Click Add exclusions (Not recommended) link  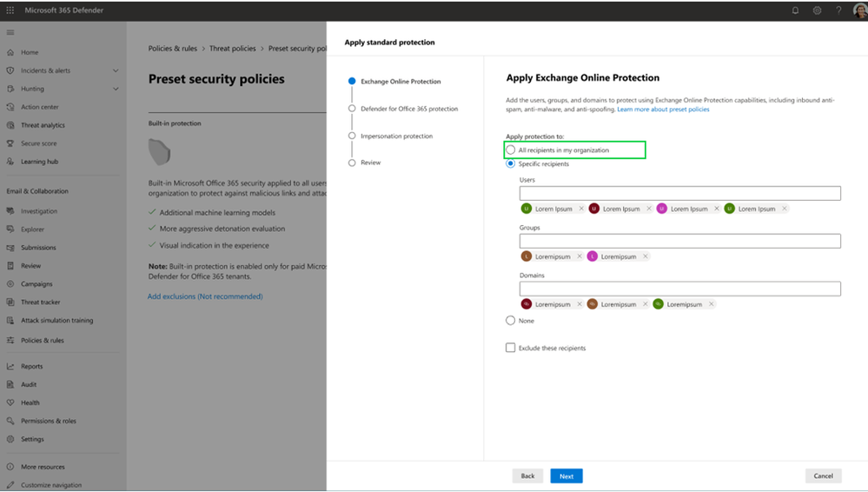tap(205, 296)
